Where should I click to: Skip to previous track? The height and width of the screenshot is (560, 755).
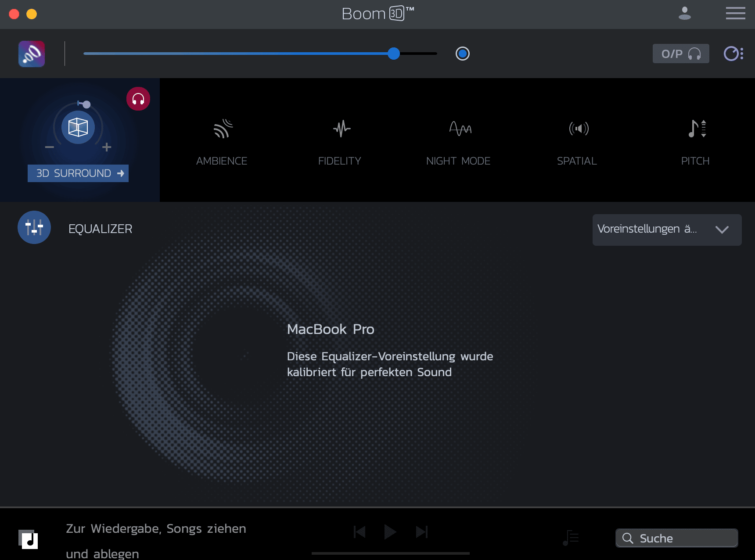tap(360, 532)
